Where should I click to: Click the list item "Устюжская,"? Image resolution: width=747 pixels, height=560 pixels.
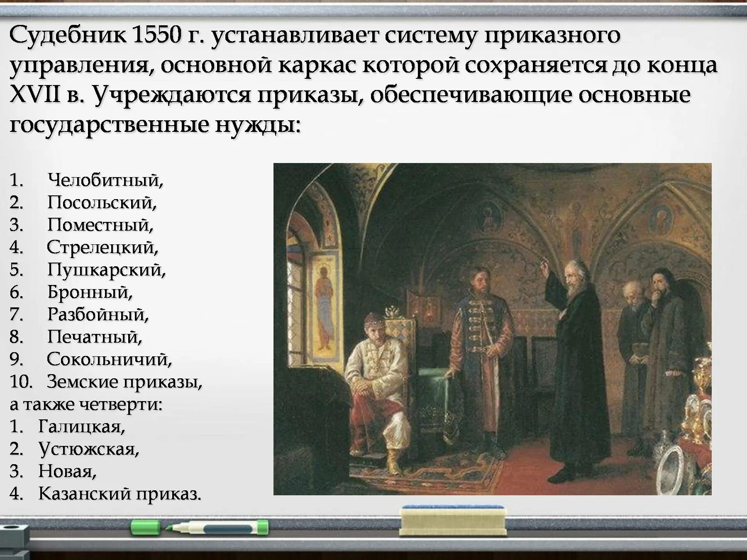point(89,449)
